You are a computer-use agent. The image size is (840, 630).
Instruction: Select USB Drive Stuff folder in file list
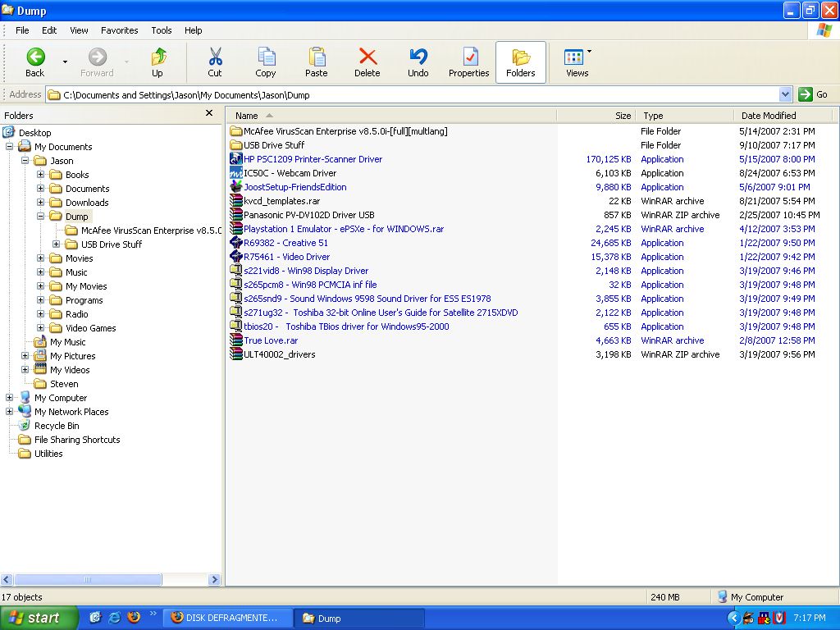point(274,145)
